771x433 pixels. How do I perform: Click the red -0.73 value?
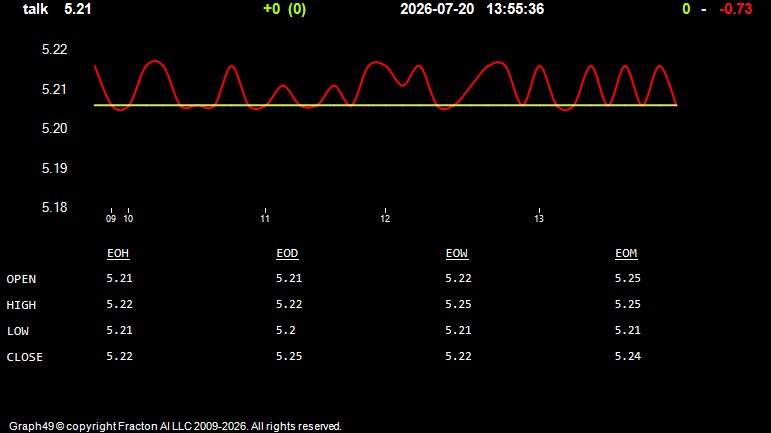(x=736, y=9)
